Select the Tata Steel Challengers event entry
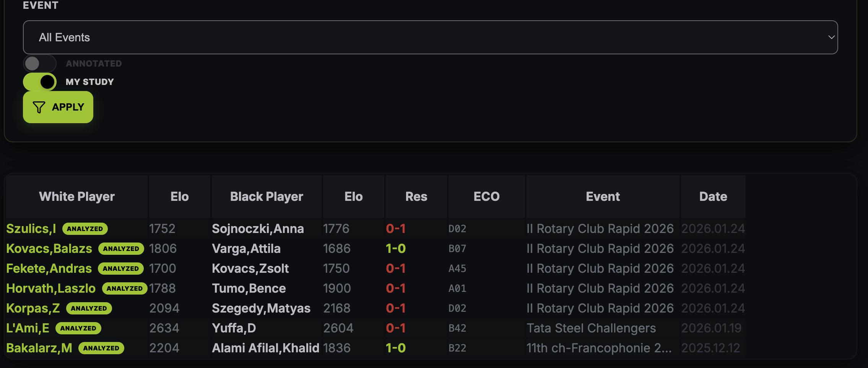The image size is (868, 368). 591,328
